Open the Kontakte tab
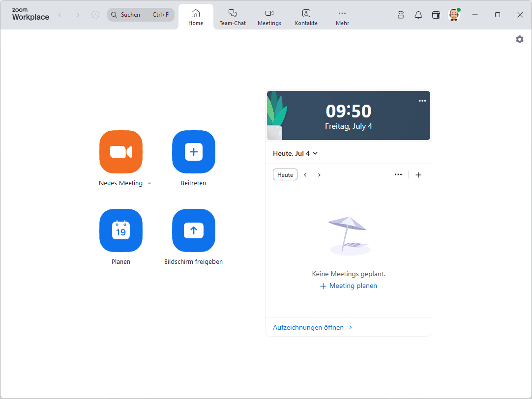This screenshot has width=532, height=399. [x=306, y=17]
